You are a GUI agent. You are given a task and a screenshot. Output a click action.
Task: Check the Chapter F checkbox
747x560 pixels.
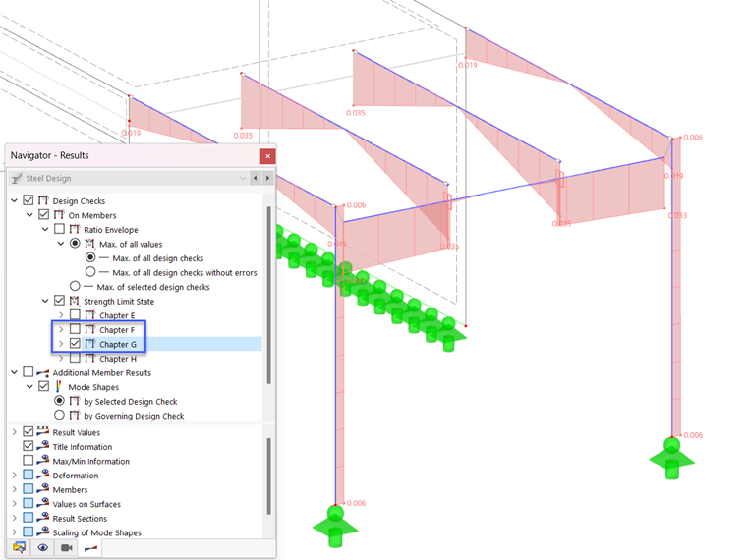coord(75,329)
